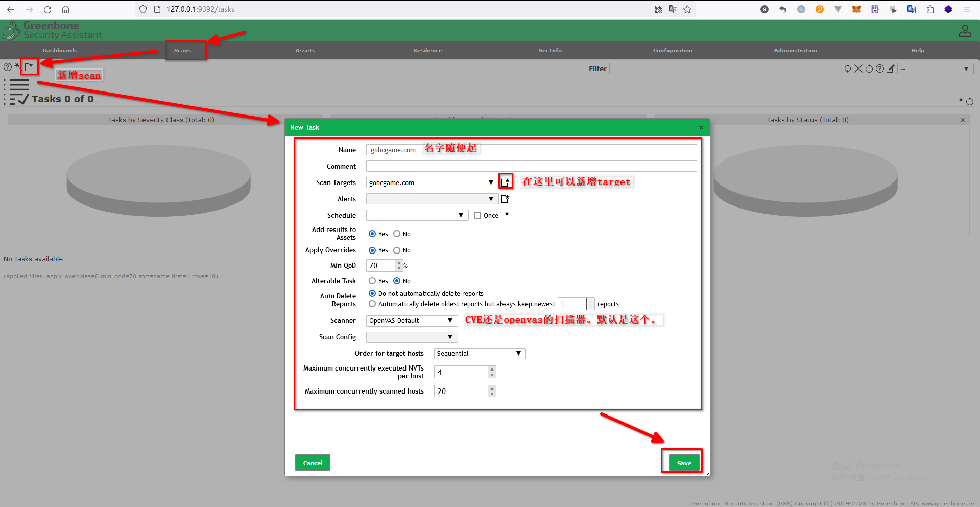The width and height of the screenshot is (980, 507).
Task: Click the new scan target icon
Action: 505,182
